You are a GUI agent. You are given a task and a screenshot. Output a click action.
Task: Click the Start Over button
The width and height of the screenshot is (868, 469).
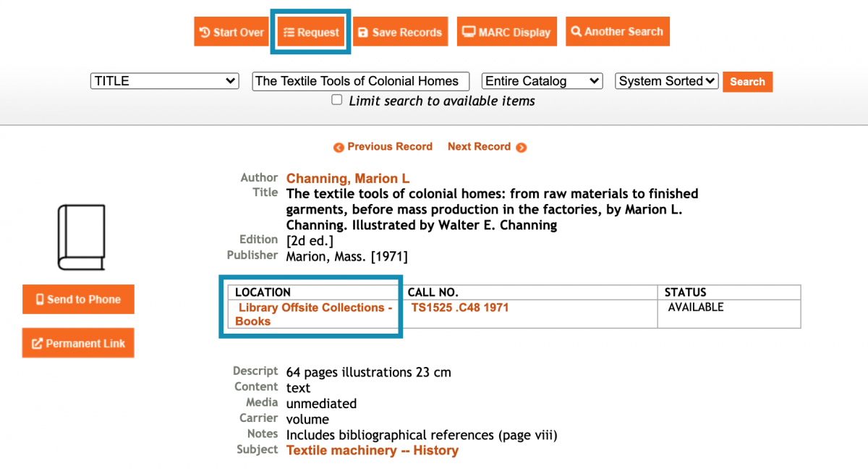point(231,32)
